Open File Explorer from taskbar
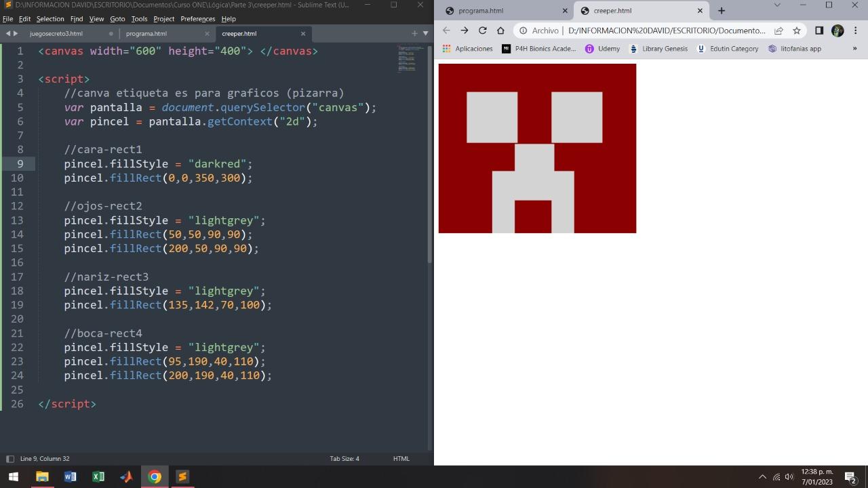 42,476
